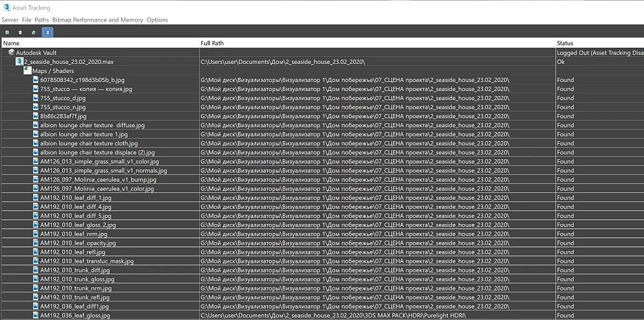
Task: Click the Logged Out status of Autodesk Vault
Action: pos(600,52)
